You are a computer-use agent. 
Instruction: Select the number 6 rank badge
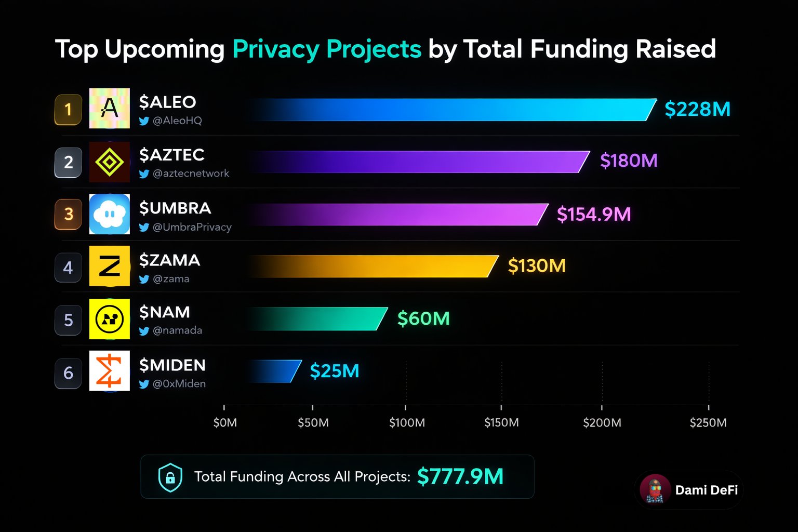68,373
